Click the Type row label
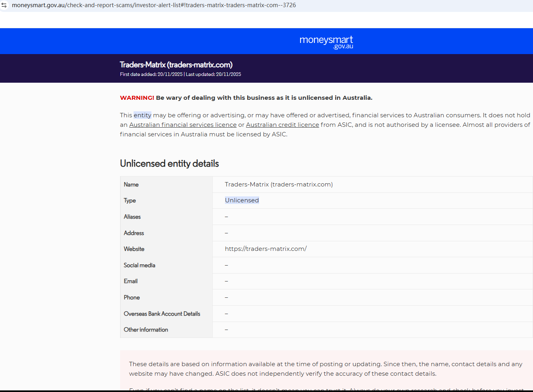Viewport: 533px width, 392px height. click(130, 201)
